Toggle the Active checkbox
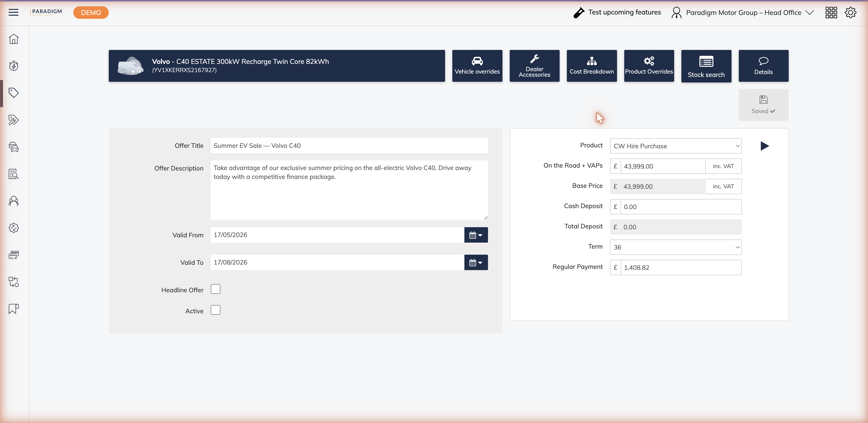 215,310
